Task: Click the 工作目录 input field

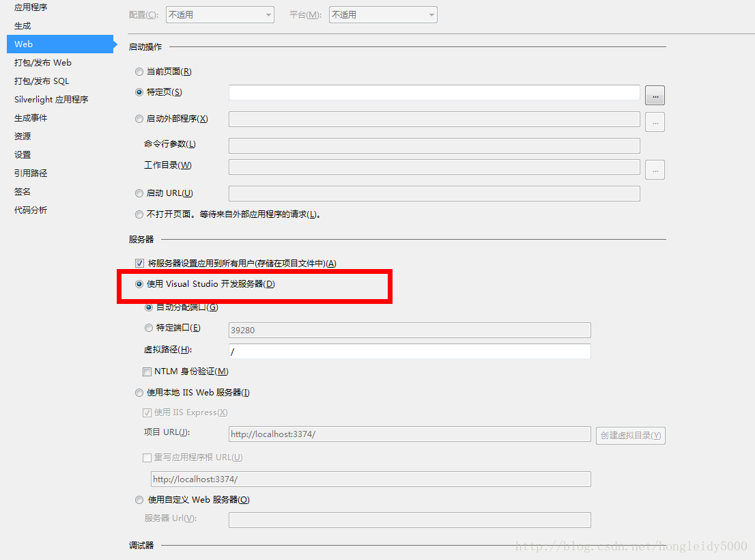Action: pyautogui.click(x=434, y=167)
